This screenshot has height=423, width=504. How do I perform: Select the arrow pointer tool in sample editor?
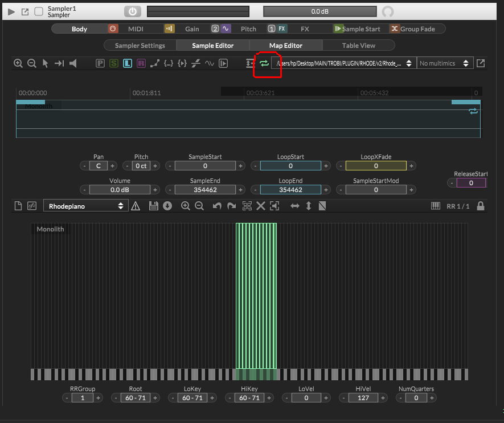point(46,63)
